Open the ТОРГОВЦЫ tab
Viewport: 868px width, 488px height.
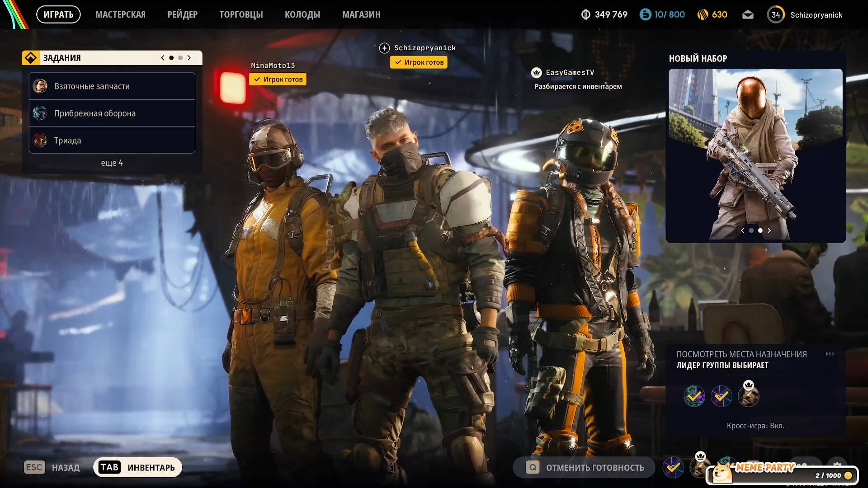click(241, 14)
